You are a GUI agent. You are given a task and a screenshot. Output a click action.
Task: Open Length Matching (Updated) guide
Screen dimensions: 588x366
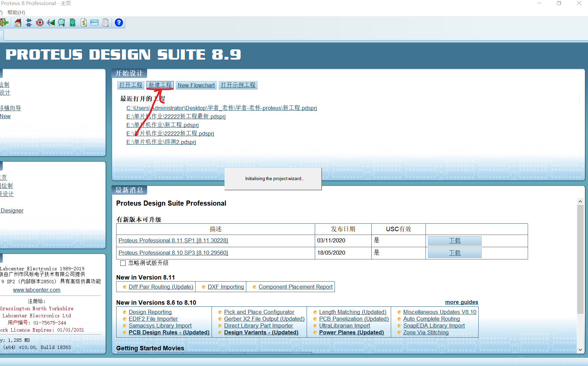point(353,312)
